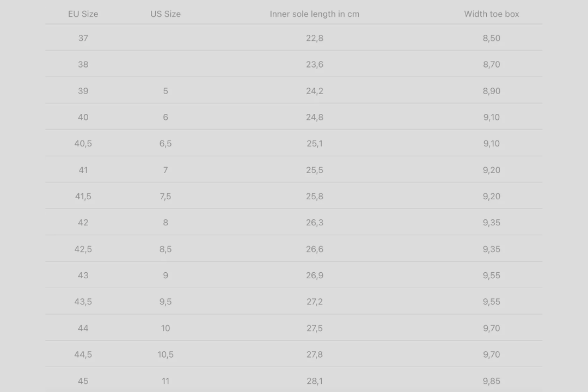
Task: Select EU size 43 cell
Action: 83,275
